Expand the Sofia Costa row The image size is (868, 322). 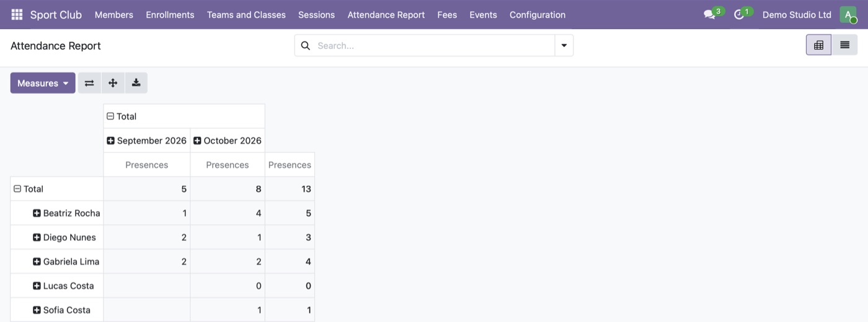tap(57, 310)
